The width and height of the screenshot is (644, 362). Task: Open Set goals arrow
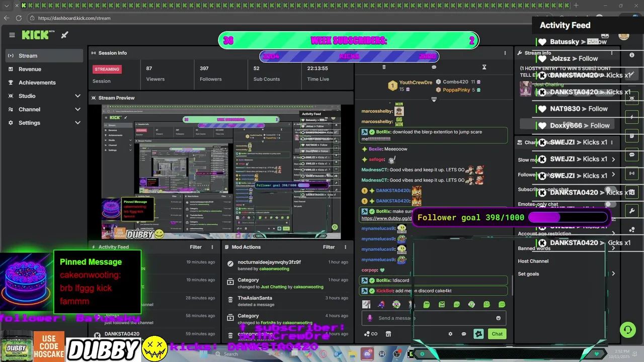613,274
